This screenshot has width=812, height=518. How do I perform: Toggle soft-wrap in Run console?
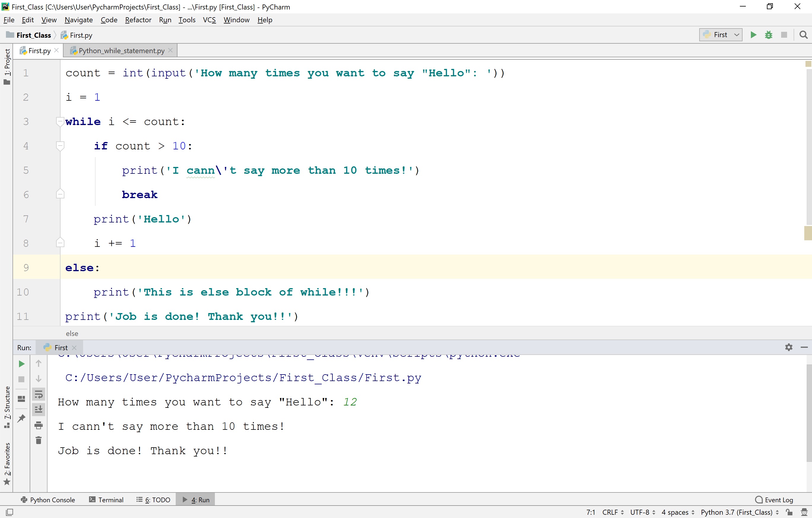(x=39, y=394)
